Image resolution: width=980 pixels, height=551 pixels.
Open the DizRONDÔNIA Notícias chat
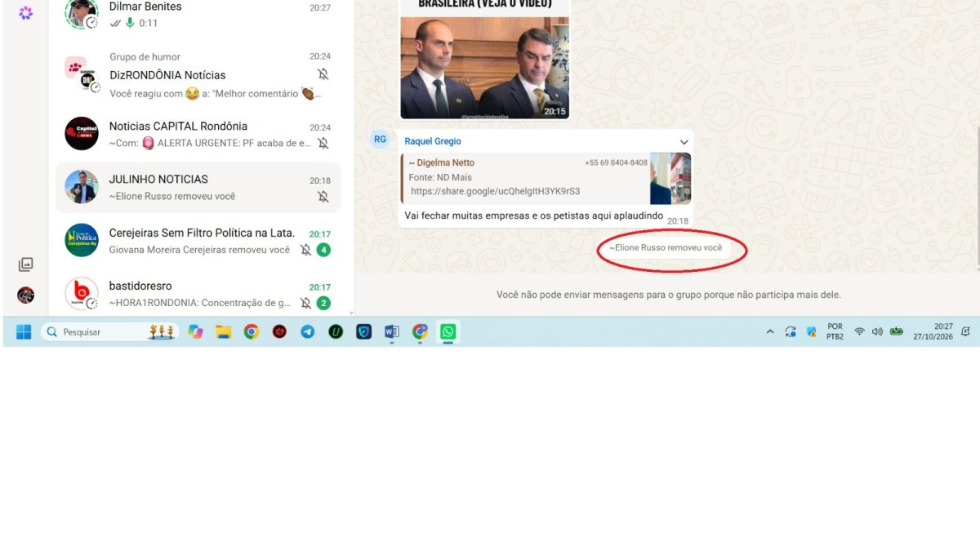point(198,75)
